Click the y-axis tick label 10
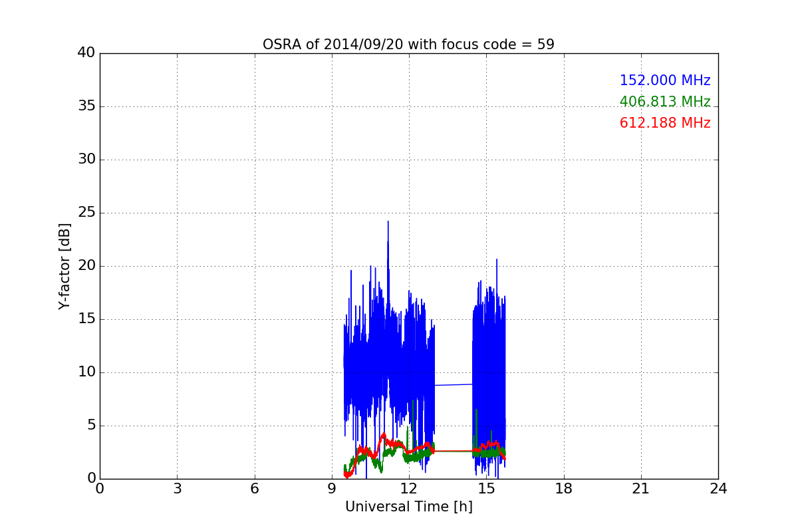The image size is (798, 532). (86, 372)
